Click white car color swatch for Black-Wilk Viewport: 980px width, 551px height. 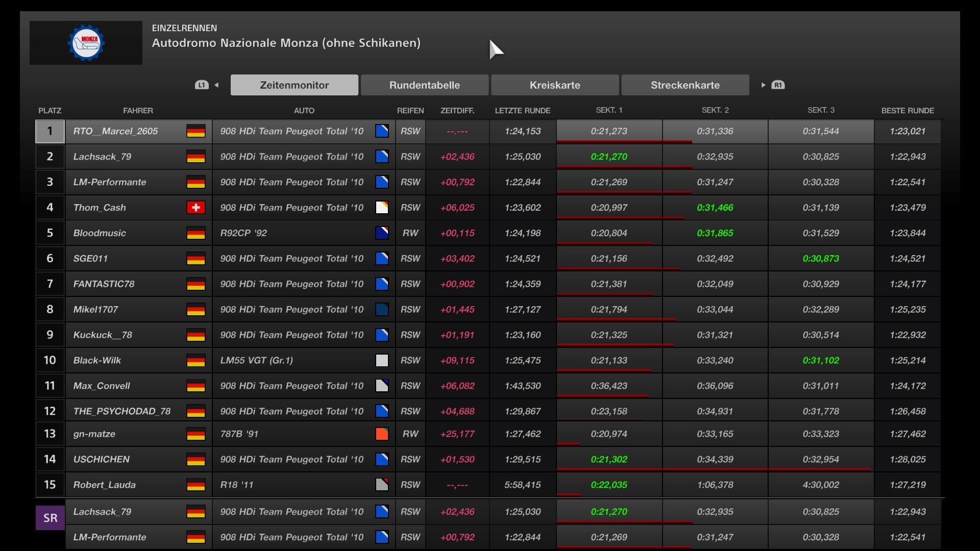pos(382,361)
